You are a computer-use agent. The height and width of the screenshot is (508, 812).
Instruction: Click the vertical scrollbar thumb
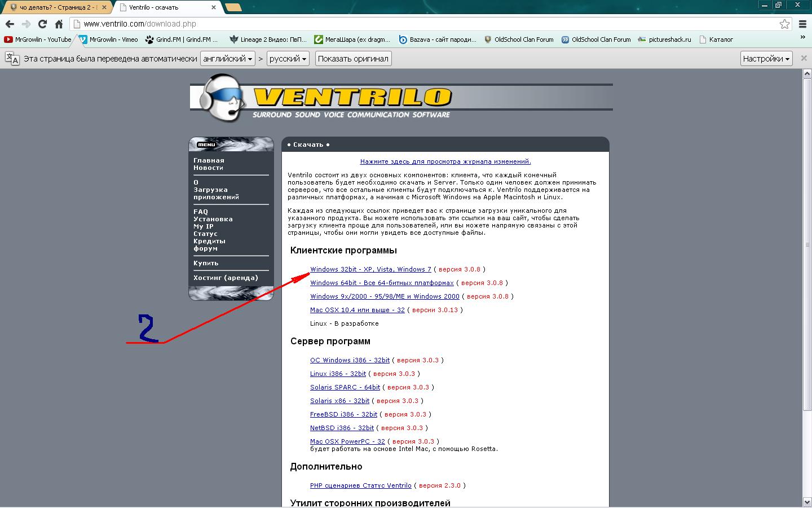click(807, 244)
